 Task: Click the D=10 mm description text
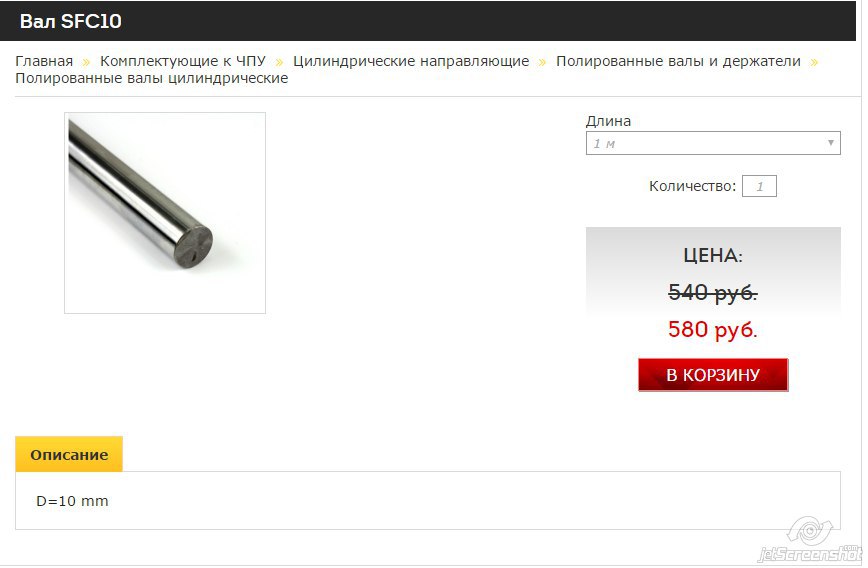73,501
